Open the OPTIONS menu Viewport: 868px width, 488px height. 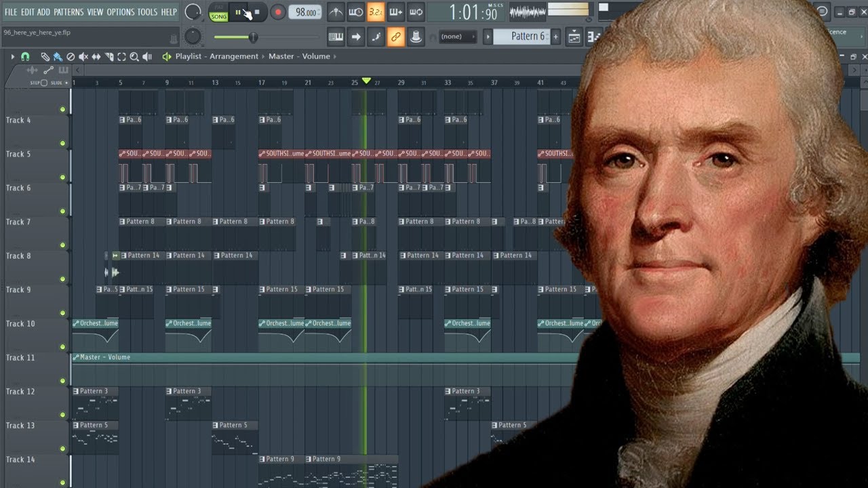point(121,12)
